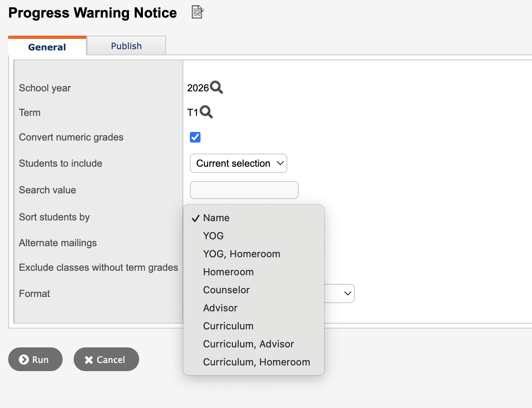
Task: Open the Format dropdown arrow
Action: click(347, 293)
